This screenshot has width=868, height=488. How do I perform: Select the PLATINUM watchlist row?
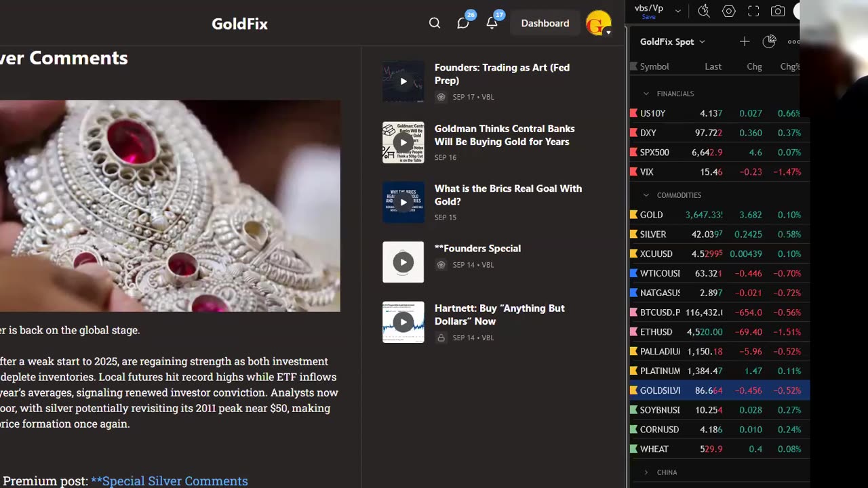[x=719, y=371]
